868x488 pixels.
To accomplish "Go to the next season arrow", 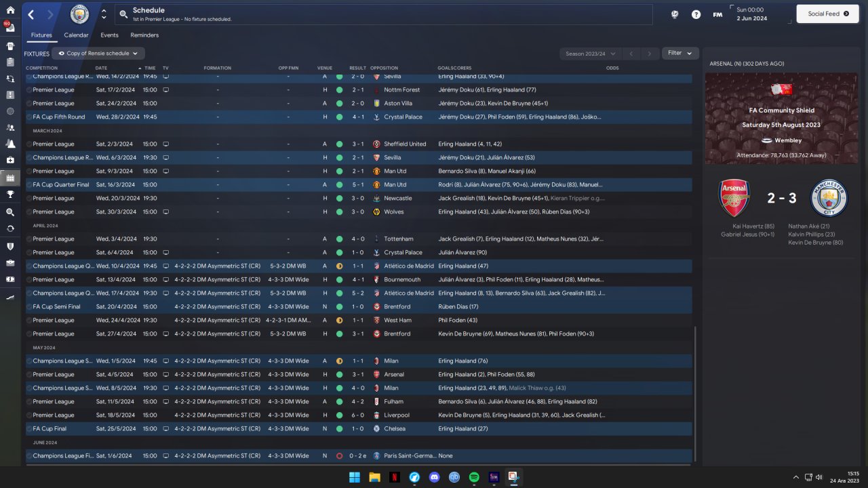I will click(650, 54).
